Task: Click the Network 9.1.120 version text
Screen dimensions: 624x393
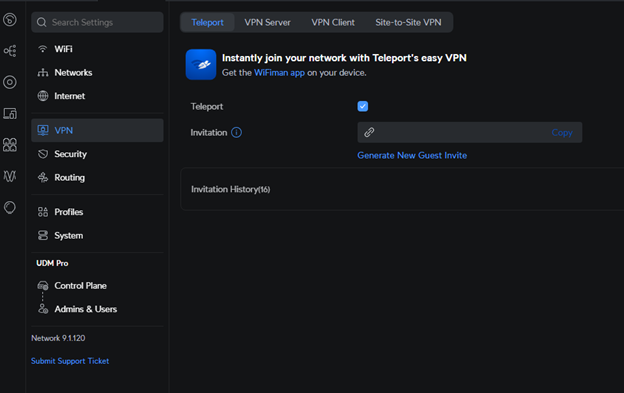Action: 58,338
